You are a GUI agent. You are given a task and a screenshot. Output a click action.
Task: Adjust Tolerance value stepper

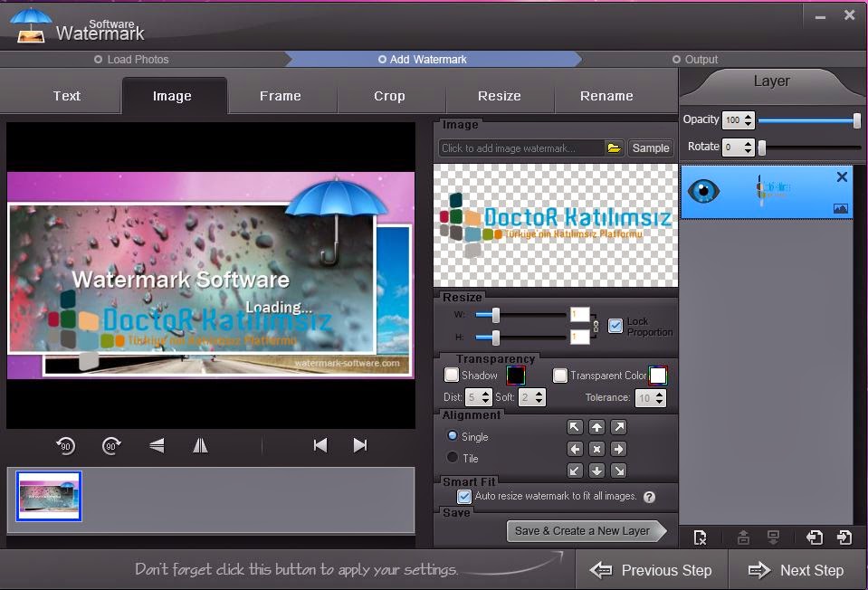(659, 398)
